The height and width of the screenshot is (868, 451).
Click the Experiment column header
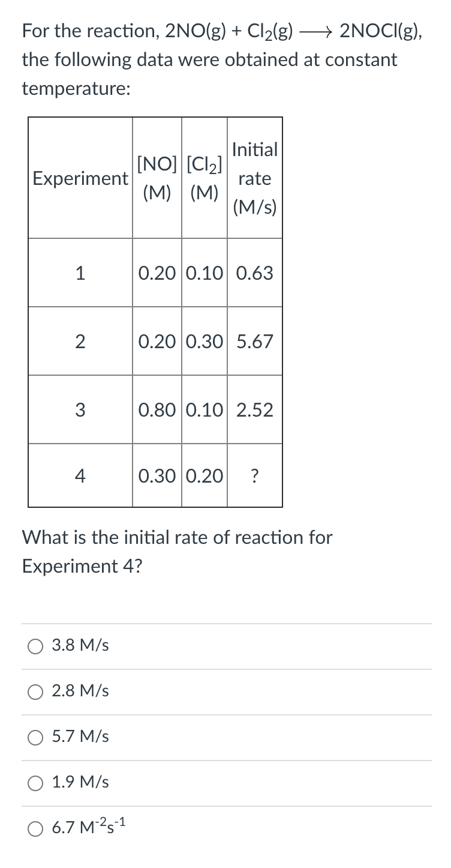click(80, 178)
